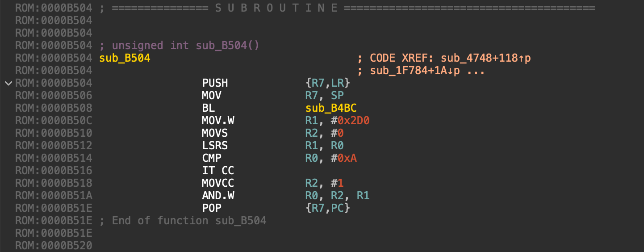Click the BL instruction mnemonic
644x252 pixels.
click(x=208, y=108)
